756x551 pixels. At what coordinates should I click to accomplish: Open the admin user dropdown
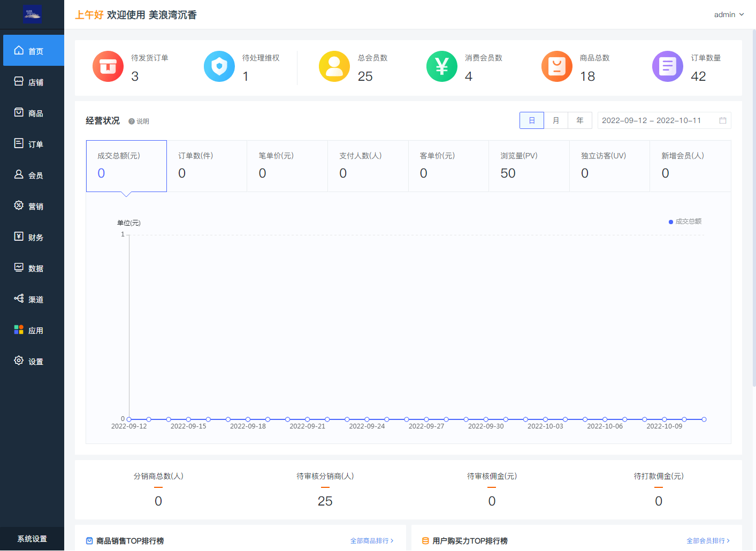729,14
